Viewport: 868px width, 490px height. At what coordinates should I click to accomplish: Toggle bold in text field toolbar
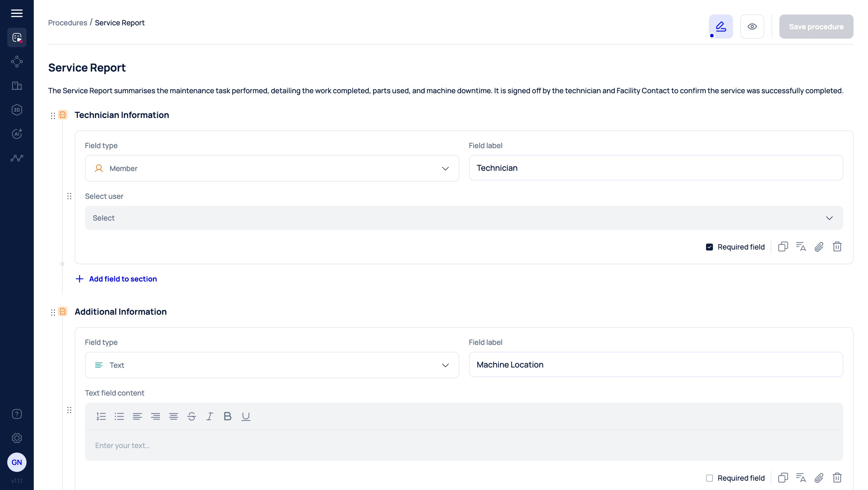(228, 416)
